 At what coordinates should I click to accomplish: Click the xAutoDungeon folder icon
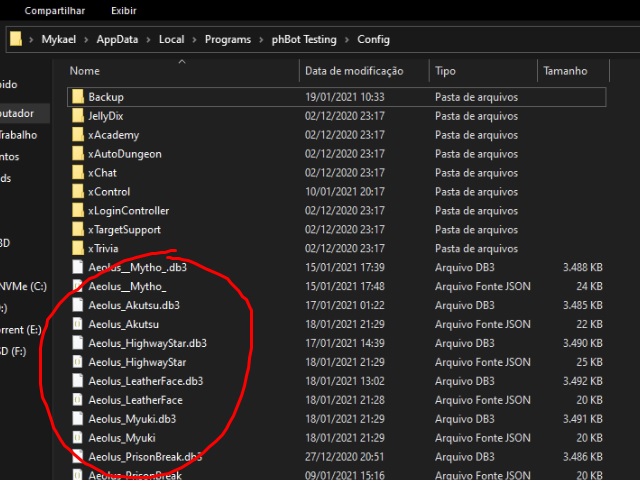point(78,154)
